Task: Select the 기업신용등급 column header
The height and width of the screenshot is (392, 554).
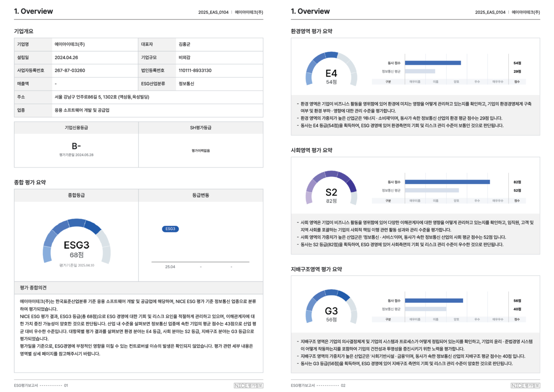Action: (76, 128)
